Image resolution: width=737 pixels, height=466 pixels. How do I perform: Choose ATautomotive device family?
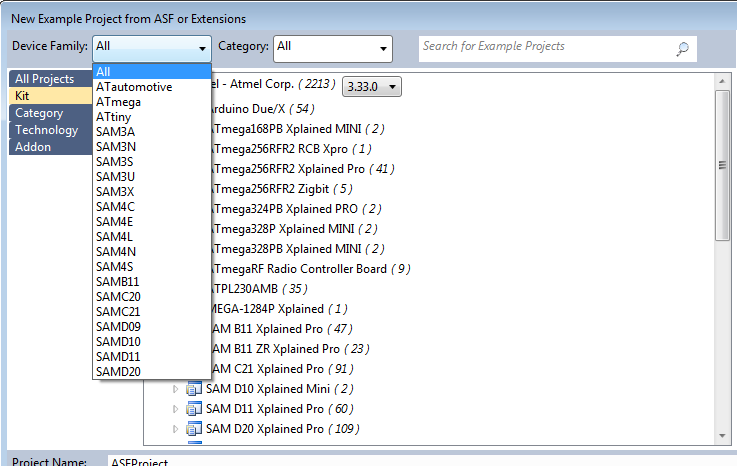[x=152, y=87]
